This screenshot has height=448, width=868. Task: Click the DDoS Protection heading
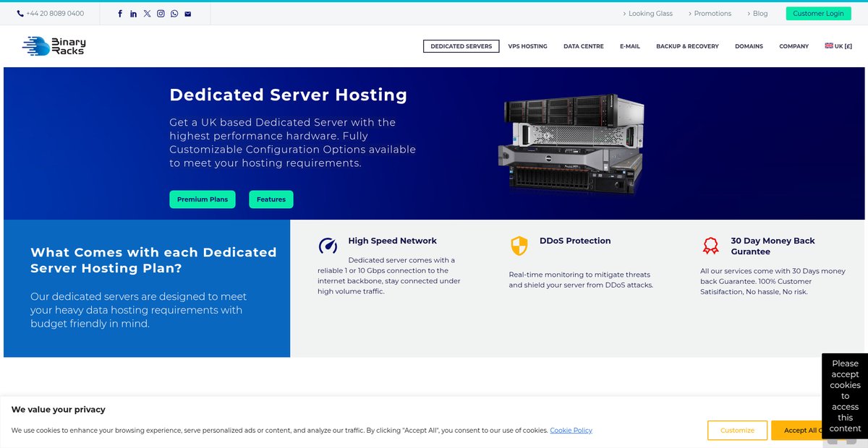(575, 241)
